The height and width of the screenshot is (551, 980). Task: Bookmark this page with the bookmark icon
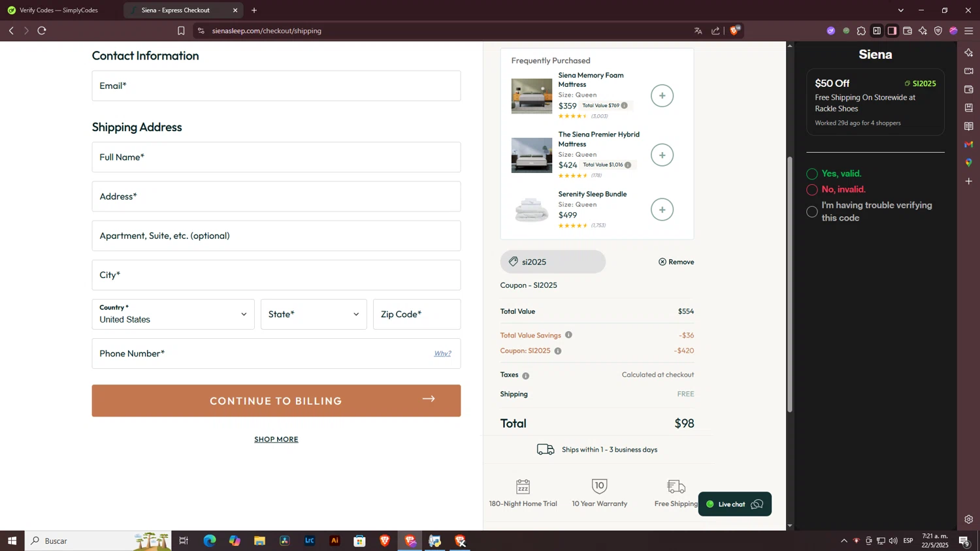pos(181,31)
